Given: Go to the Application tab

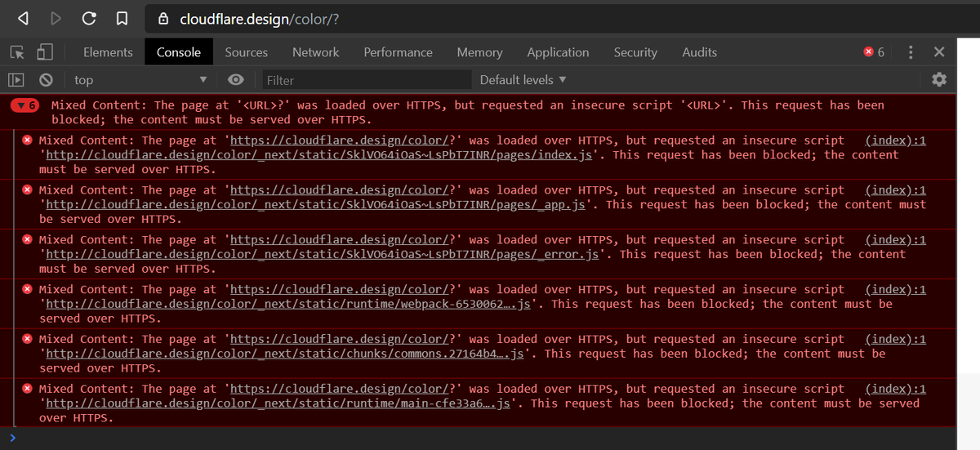Looking at the screenshot, I should point(558,52).
